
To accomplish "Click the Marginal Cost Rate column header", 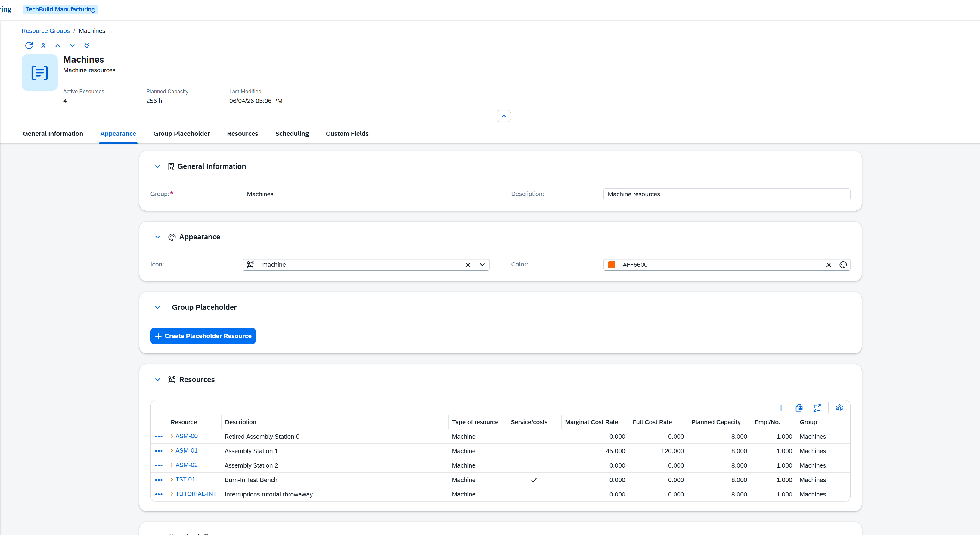I will tap(595, 422).
